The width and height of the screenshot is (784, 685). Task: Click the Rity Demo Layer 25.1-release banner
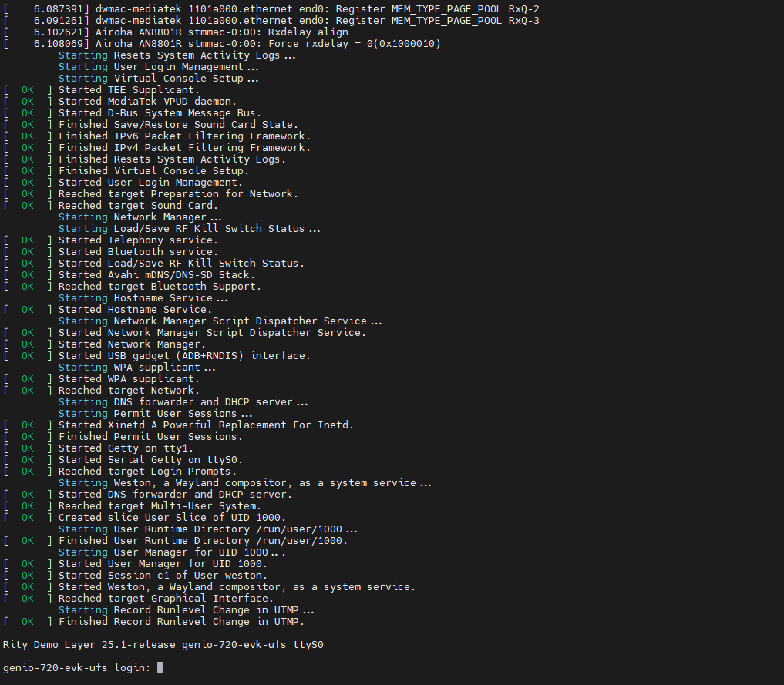(163, 644)
